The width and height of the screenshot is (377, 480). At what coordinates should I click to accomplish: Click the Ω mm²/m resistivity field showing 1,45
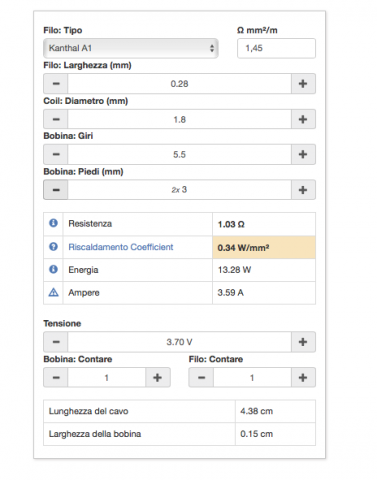[276, 48]
